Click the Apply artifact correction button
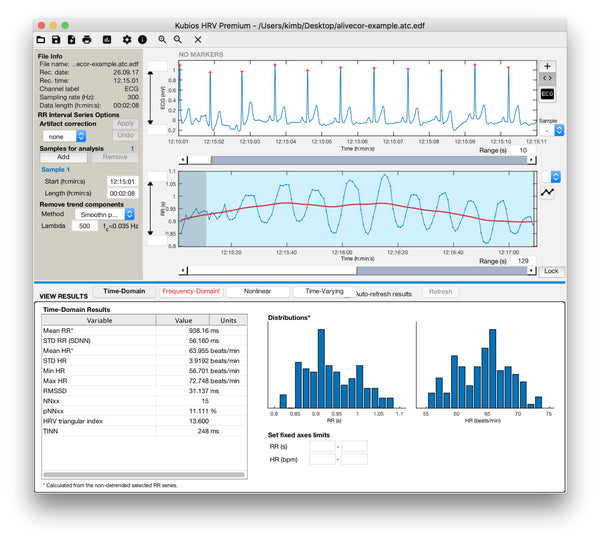This screenshot has width=600, height=541. click(x=125, y=124)
